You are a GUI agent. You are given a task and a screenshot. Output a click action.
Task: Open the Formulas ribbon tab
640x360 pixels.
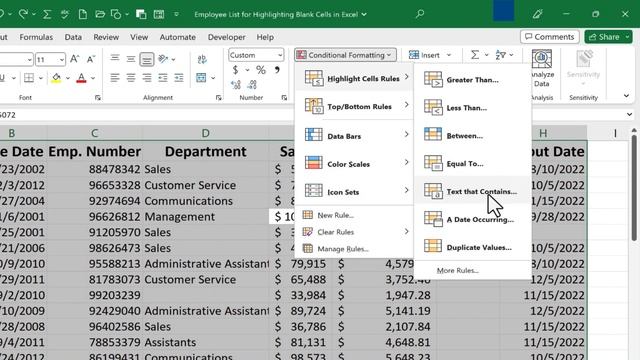(36, 37)
